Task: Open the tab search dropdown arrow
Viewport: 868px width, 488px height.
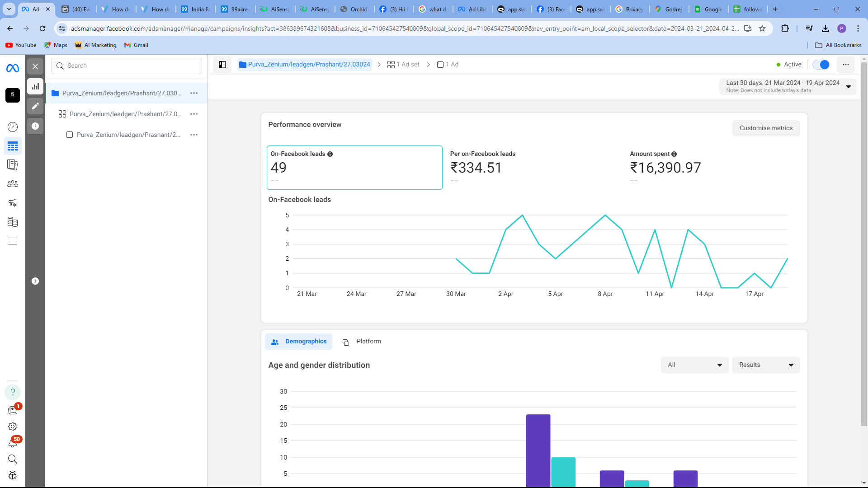Action: click(9, 9)
